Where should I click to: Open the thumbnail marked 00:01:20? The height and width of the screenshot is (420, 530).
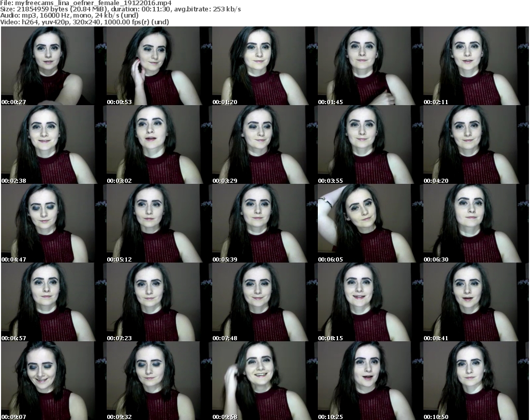(264, 66)
